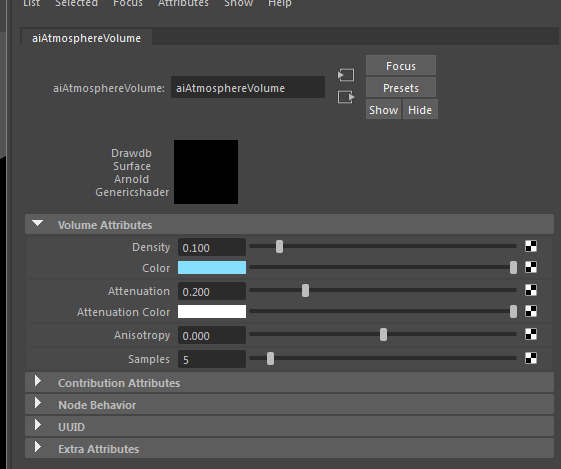The image size is (561, 469).
Task: Click the Hide button
Action: [x=420, y=109]
